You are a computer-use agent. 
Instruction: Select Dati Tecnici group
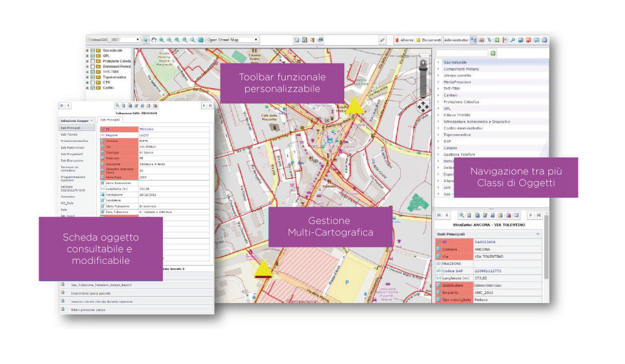pos(69,135)
